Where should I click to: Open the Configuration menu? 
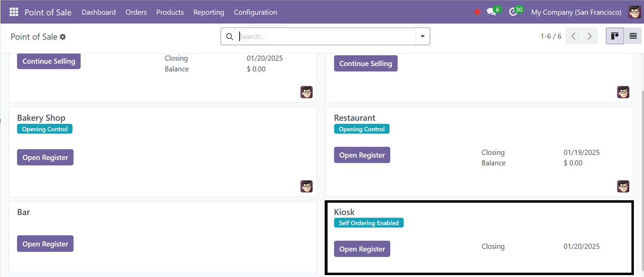pyautogui.click(x=256, y=12)
